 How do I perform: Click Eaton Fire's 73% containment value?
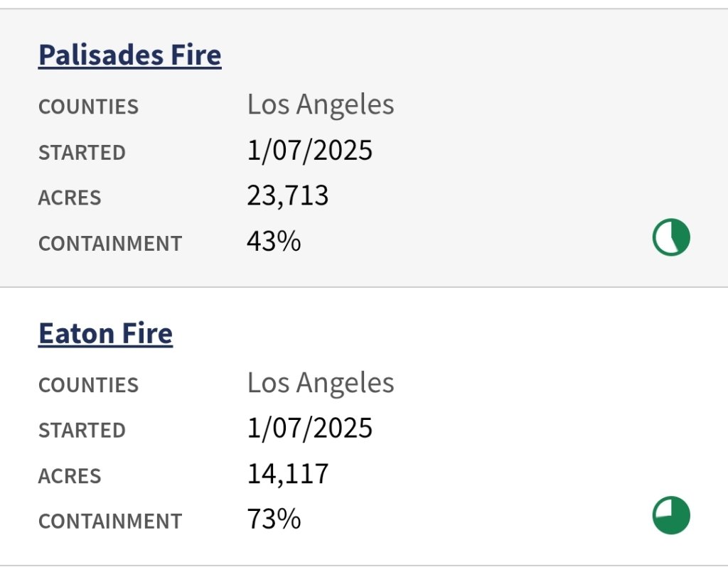tap(274, 519)
